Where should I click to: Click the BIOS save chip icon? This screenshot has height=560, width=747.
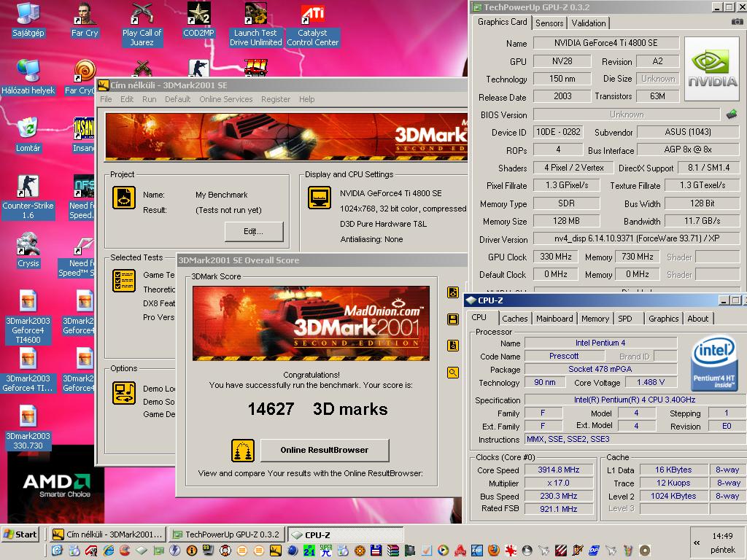[731, 114]
